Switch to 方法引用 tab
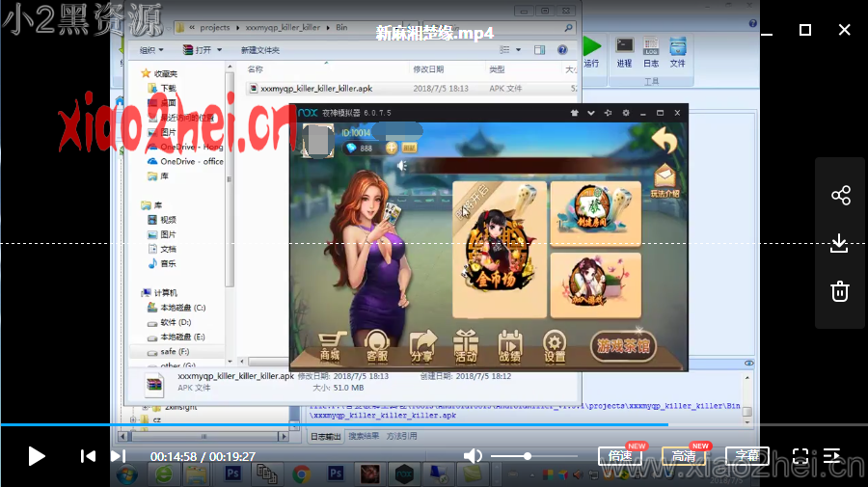Image resolution: width=868 pixels, height=487 pixels. pyautogui.click(x=402, y=436)
